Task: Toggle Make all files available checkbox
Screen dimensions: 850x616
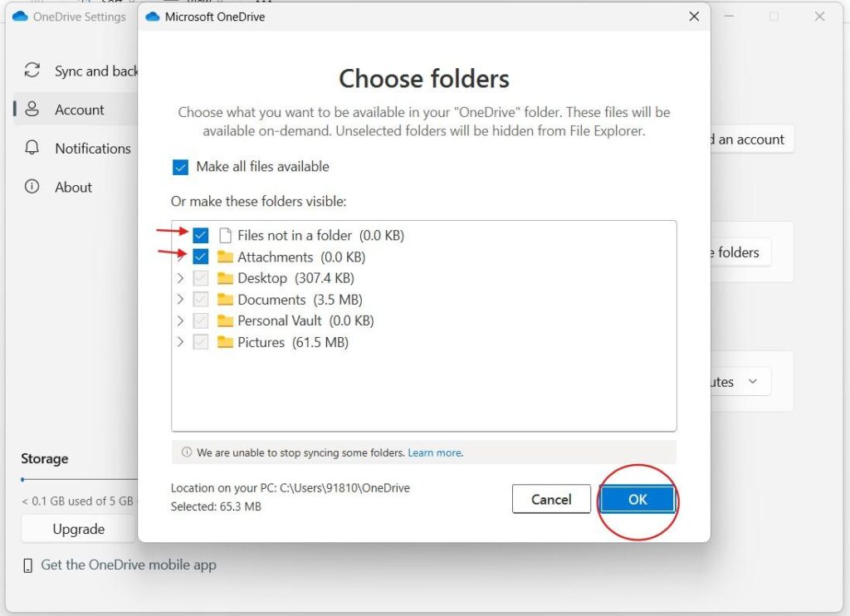Action: pyautogui.click(x=180, y=167)
